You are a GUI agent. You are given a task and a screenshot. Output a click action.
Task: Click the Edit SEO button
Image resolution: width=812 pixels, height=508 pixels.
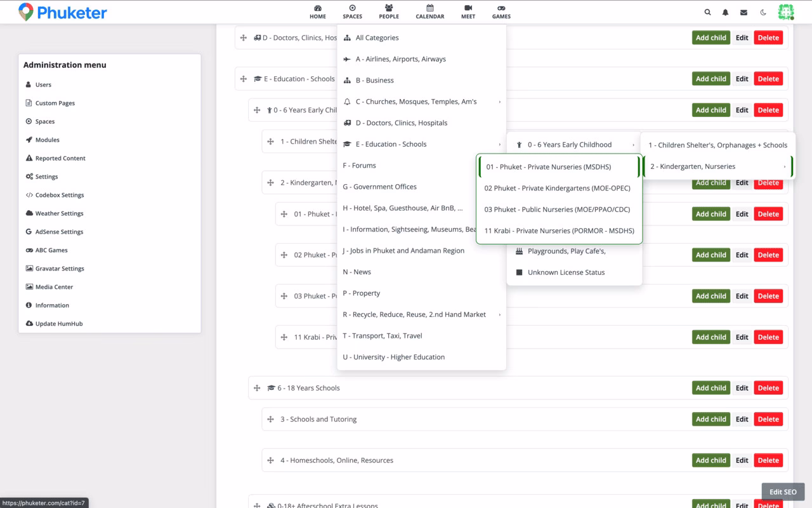(783, 492)
